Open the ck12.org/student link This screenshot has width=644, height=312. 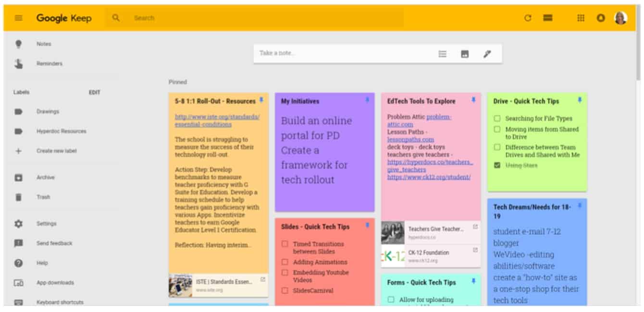click(x=429, y=177)
